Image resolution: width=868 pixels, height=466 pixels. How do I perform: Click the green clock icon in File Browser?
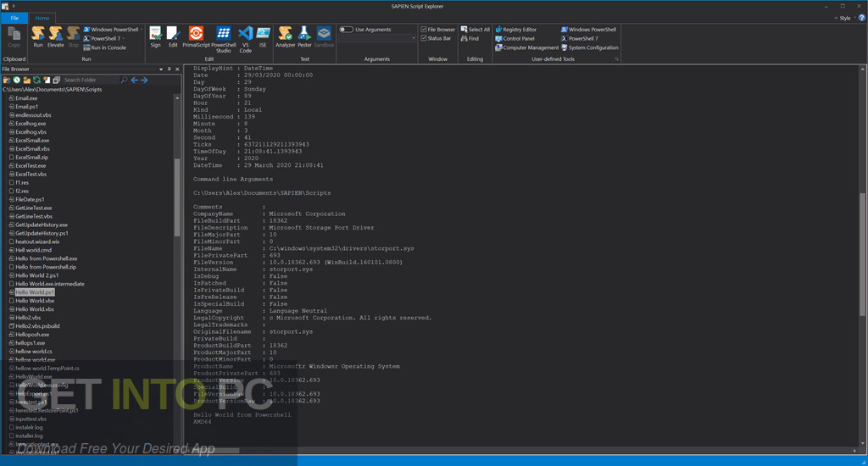click(17, 80)
